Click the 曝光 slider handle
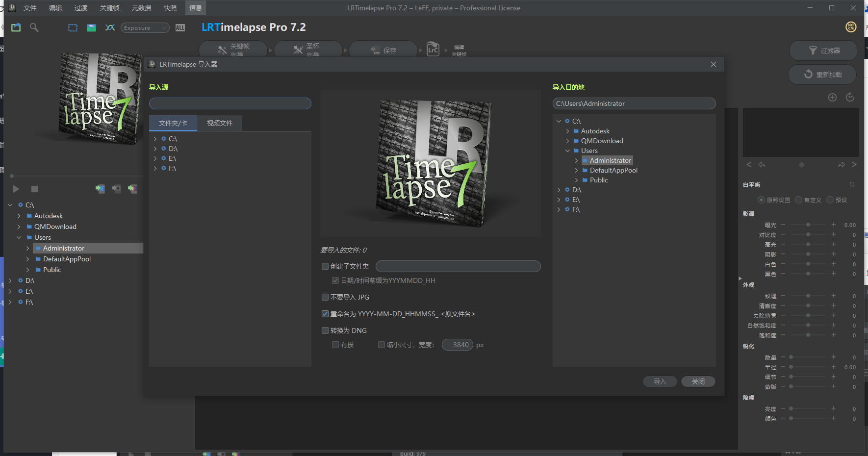Screen dimensions: 868x456 pyautogui.click(x=808, y=225)
